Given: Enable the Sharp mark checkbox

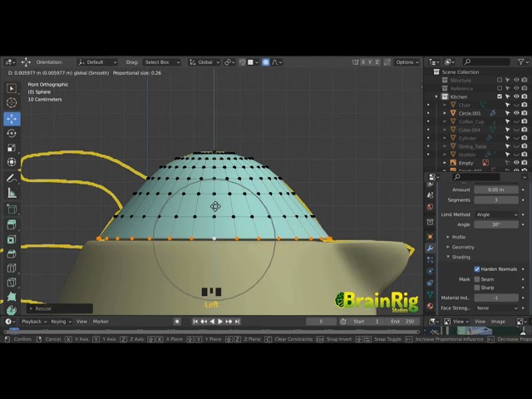Looking at the screenshot, I should 477,288.
